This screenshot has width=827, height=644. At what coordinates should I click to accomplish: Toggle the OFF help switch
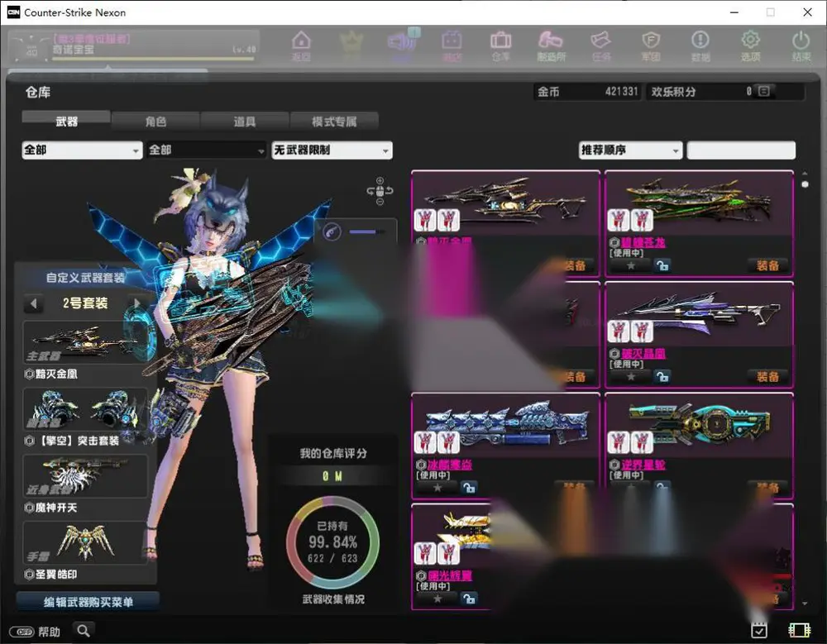pyautogui.click(x=22, y=632)
